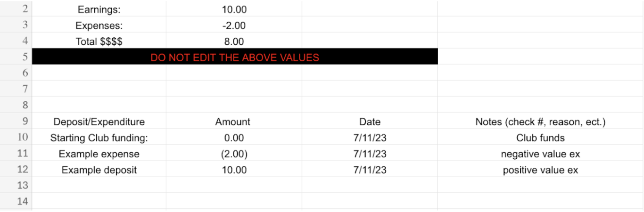This screenshot has width=644, height=212.
Task: Select the (2.00) amount cell
Action: pos(234,154)
